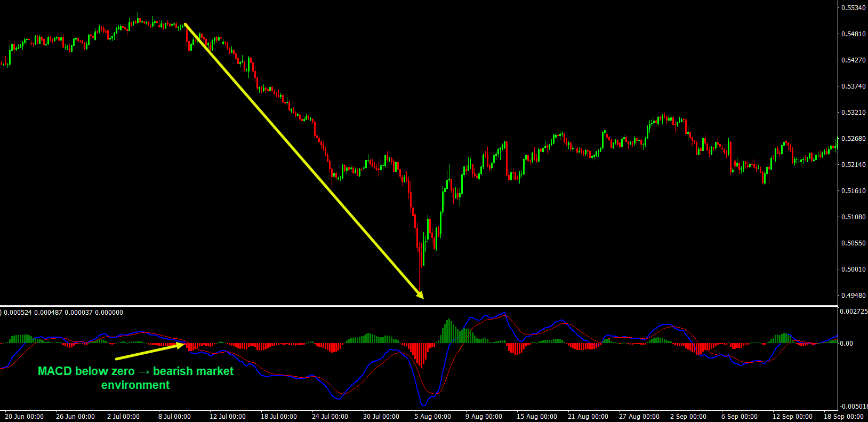868x422 pixels.
Task: Select the 18 Sep 00:00 date label
Action: click(843, 417)
